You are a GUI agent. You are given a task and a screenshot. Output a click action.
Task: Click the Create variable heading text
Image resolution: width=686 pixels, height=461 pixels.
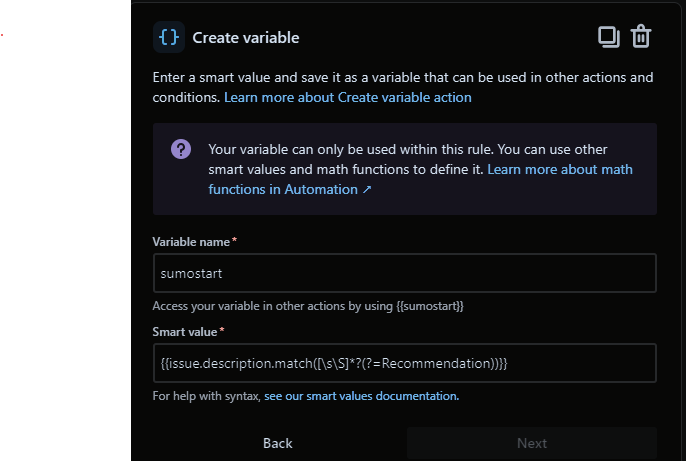pos(246,38)
